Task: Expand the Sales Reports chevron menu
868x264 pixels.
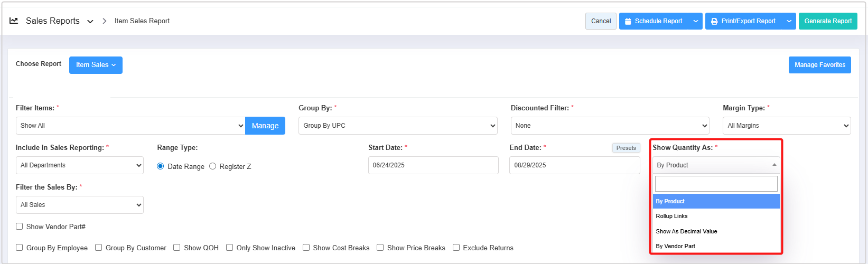Action: point(90,21)
